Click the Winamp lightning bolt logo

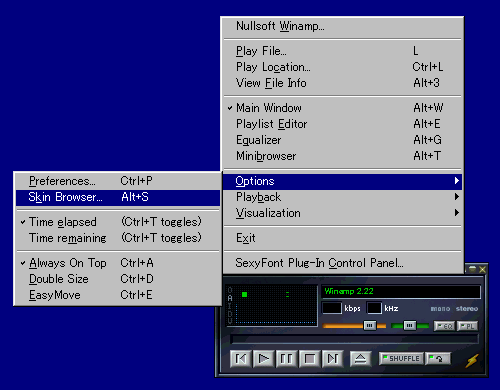(x=472, y=360)
